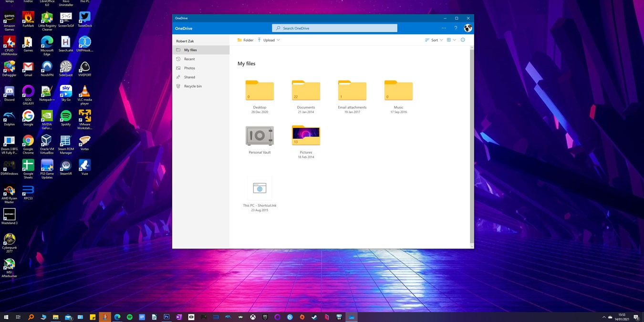Select the My files sidebar item
Screen dimensions: 644x322
point(190,50)
